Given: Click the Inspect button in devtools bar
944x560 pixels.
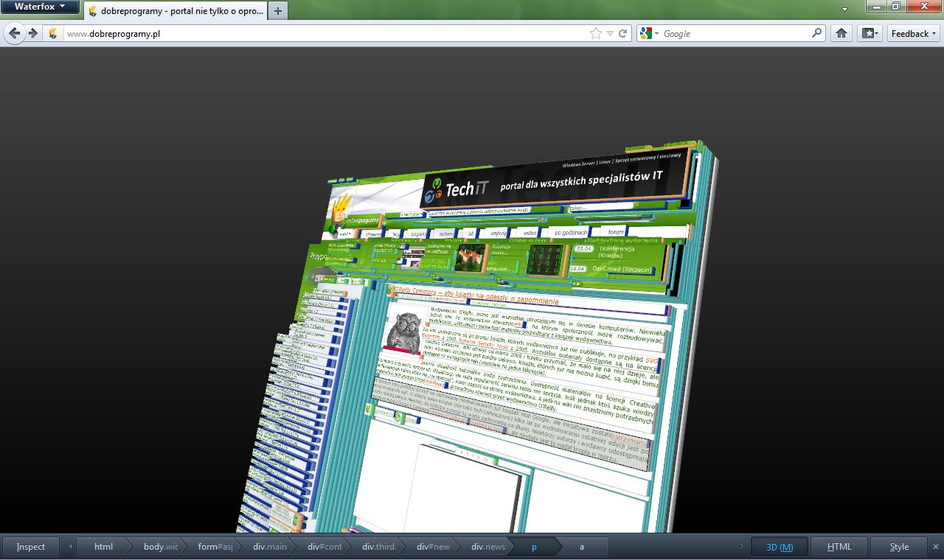Looking at the screenshot, I should pos(31,547).
